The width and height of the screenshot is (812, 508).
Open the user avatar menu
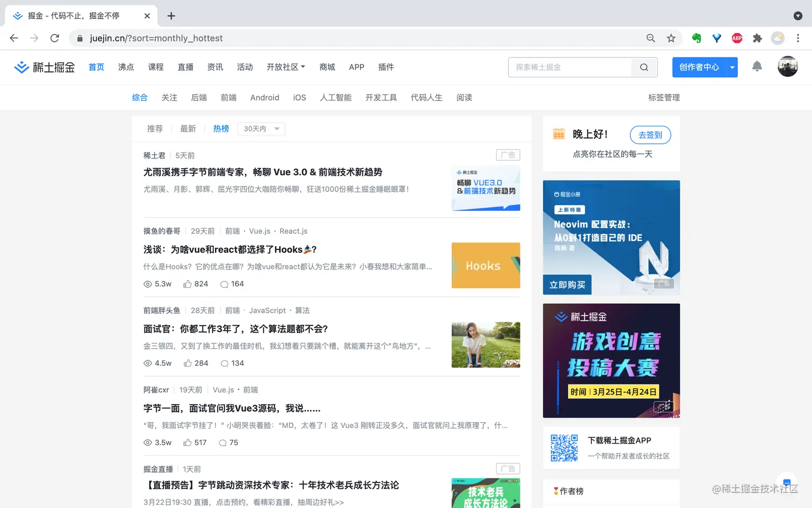(x=788, y=67)
